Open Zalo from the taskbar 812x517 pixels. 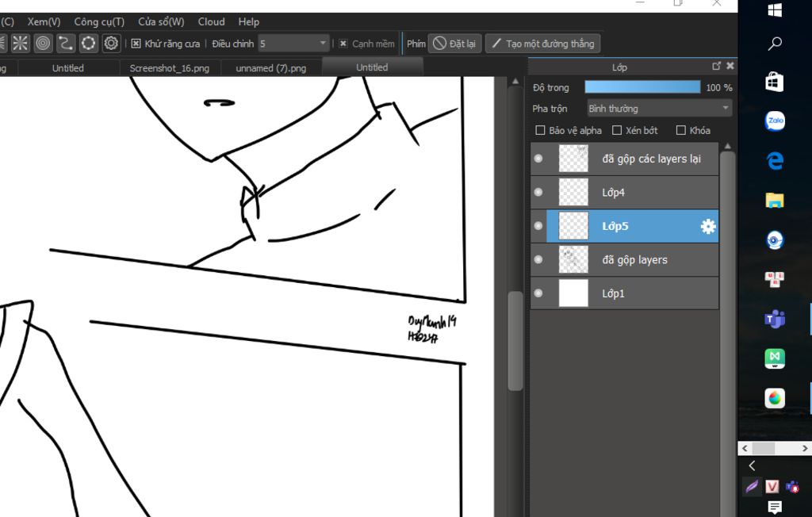[x=775, y=121]
